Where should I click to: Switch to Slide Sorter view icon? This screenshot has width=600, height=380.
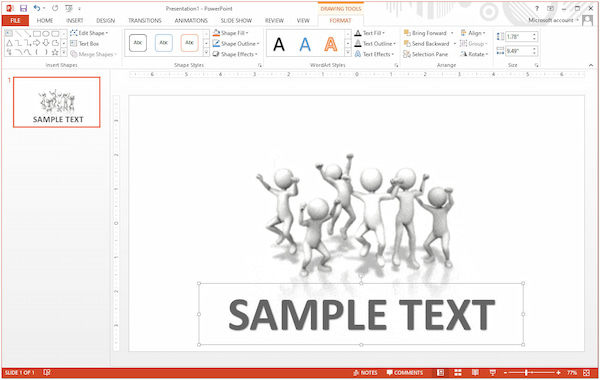pos(458,372)
